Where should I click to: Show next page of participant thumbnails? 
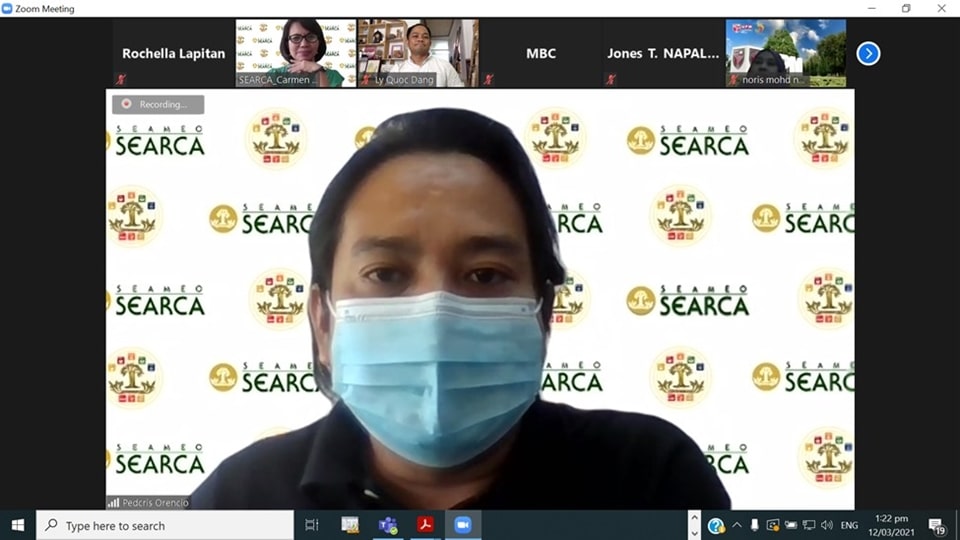868,54
